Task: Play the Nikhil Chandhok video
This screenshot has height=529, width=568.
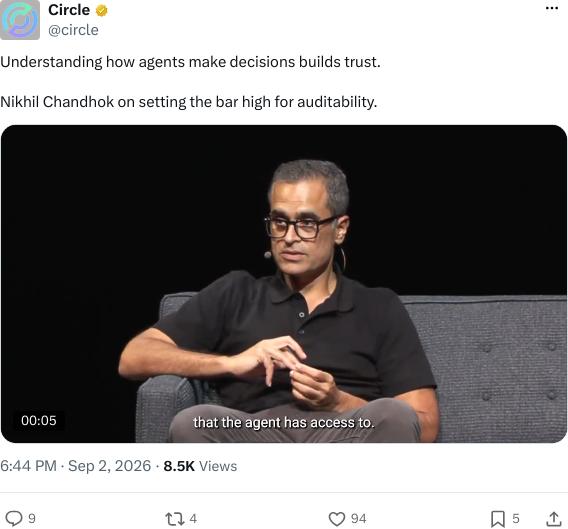Action: 284,284
